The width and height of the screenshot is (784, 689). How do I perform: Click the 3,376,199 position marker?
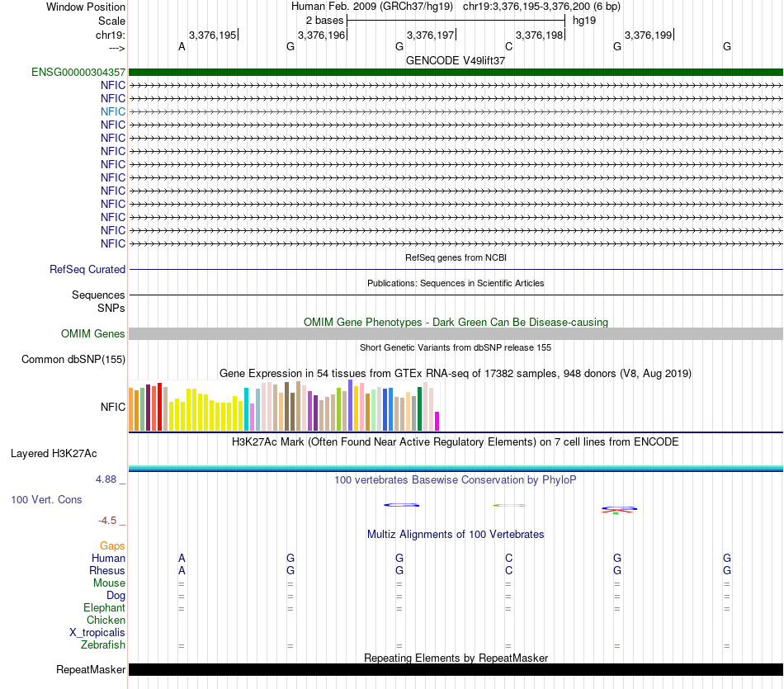pos(649,35)
